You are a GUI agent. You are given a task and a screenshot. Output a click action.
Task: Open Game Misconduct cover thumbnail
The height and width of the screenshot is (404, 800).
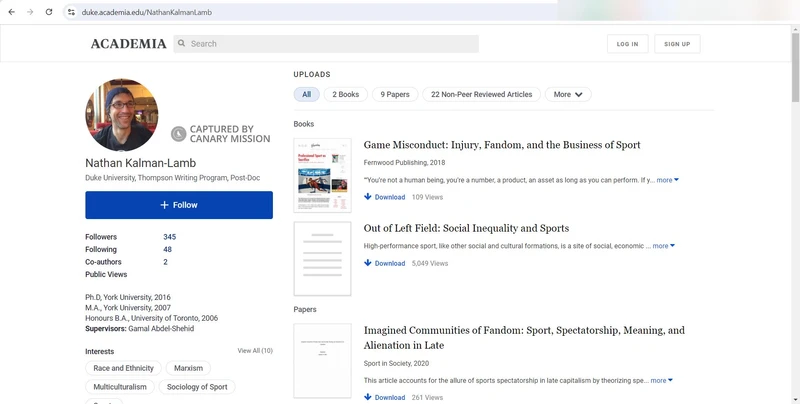click(x=322, y=175)
